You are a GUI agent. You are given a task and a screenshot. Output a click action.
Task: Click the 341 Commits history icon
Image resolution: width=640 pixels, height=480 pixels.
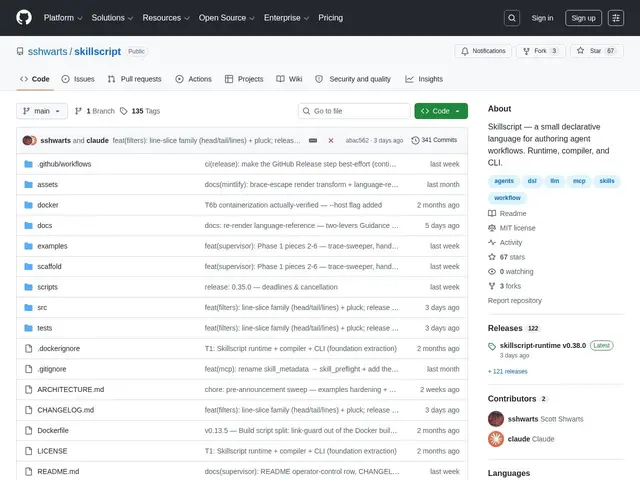pos(415,140)
